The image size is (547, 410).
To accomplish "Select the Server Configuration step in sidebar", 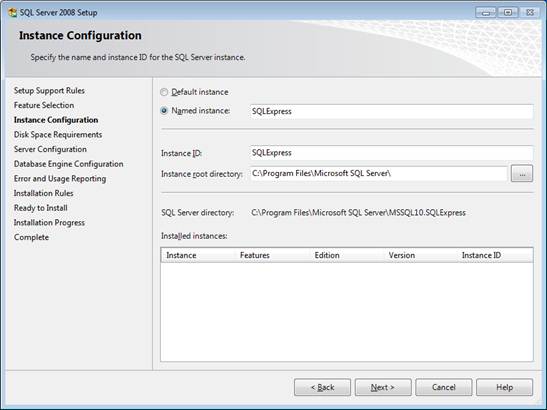I will pos(50,149).
